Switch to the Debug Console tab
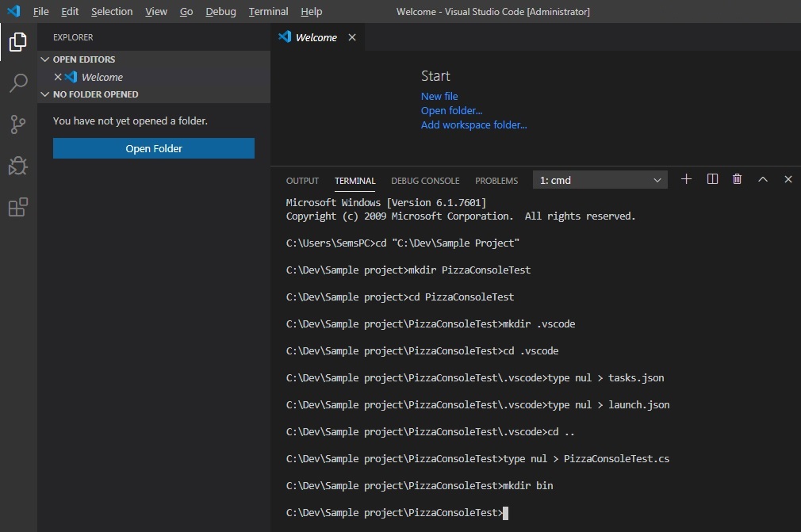The height and width of the screenshot is (532, 801). coord(425,181)
